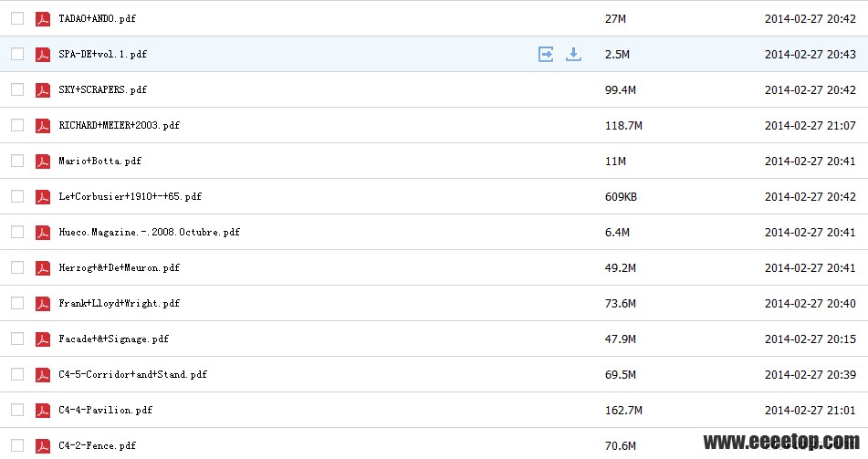Click the PDF icon of SPA-DE+vol.1.pdf
The height and width of the screenshot is (459, 868).
43,54
